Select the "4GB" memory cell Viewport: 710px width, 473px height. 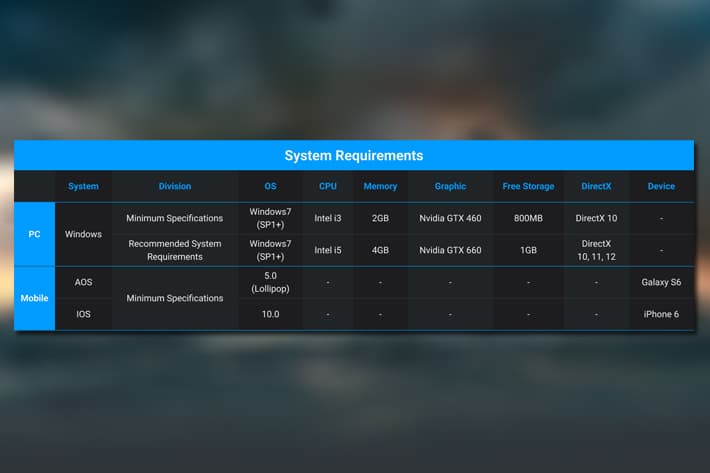click(380, 250)
